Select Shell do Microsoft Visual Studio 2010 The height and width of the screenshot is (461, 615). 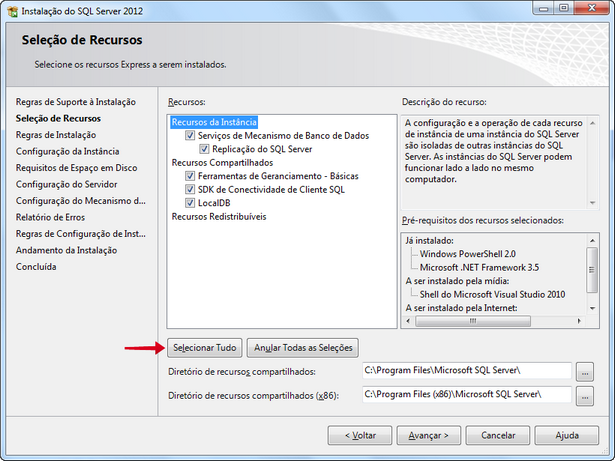click(492, 294)
